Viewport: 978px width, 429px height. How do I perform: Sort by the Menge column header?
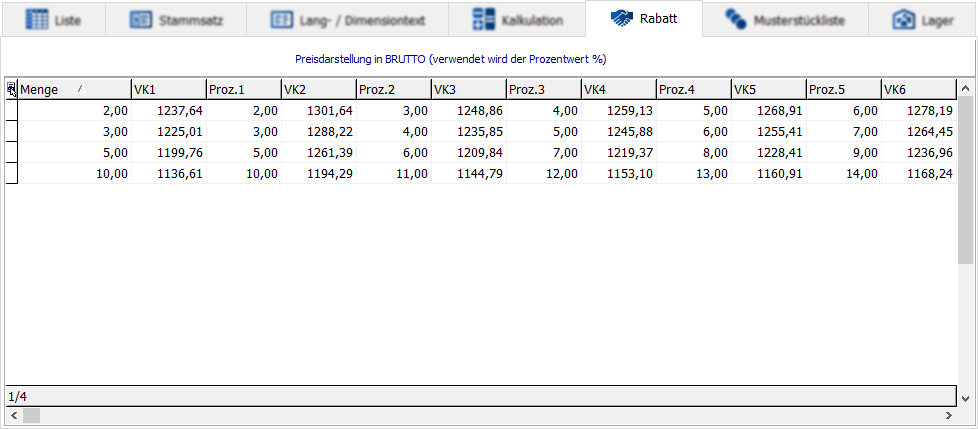(74, 90)
